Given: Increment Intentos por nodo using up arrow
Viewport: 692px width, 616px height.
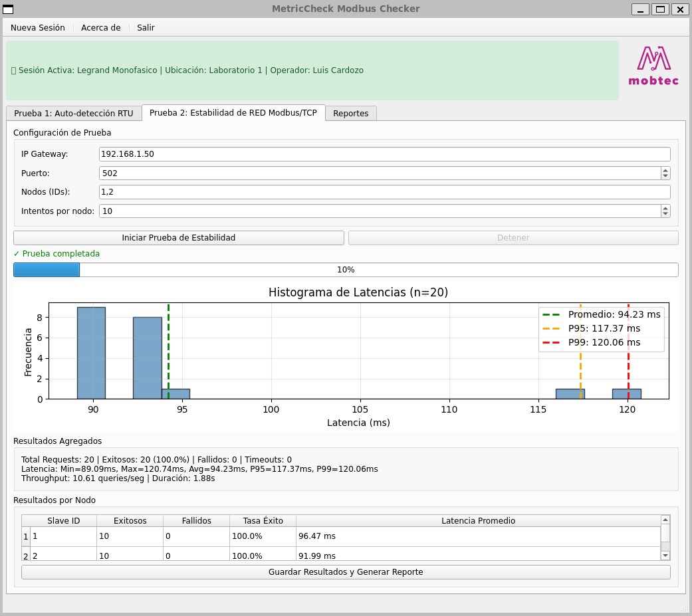Looking at the screenshot, I should (665, 208).
